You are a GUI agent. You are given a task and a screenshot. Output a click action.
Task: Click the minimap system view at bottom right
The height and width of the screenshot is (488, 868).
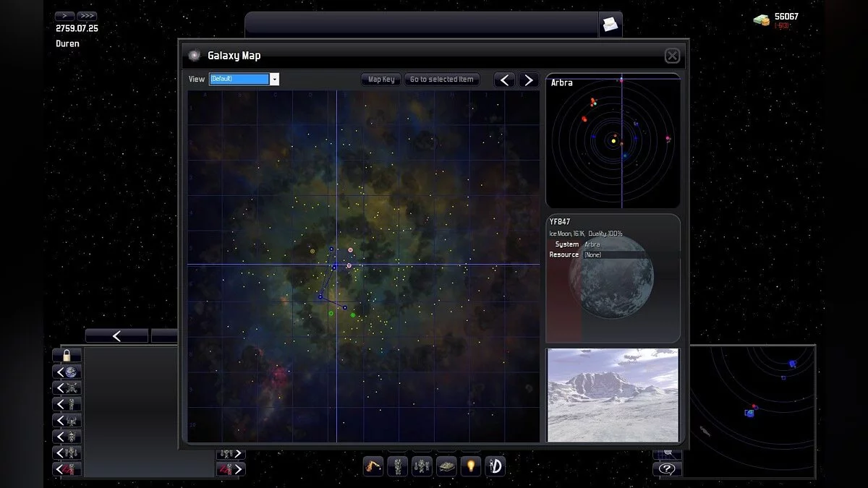(752, 411)
